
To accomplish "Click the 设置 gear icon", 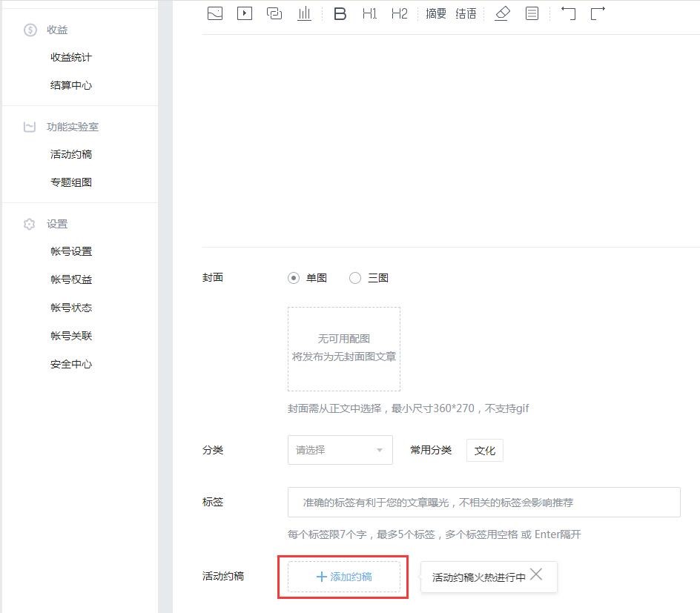I will coord(30,224).
